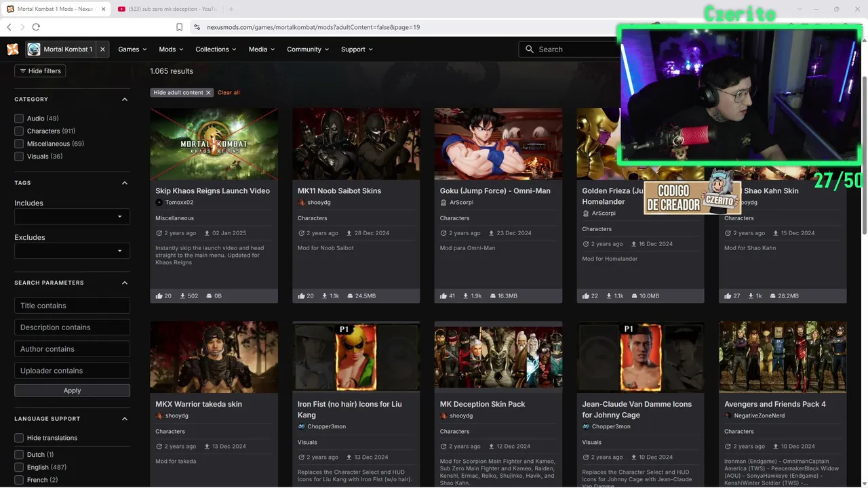Open Avengers and Friends Pack 4 title
The width and height of the screenshot is (868, 488).
tap(775, 405)
